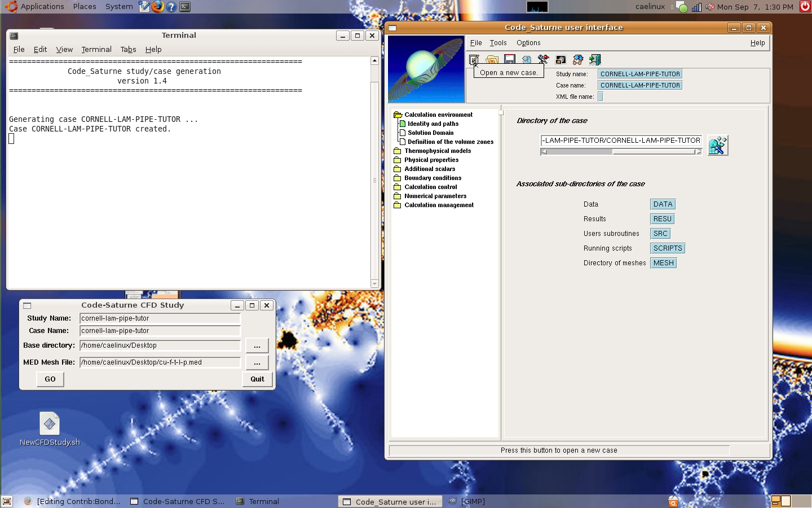The image size is (812, 508).
Task: Click the Study Name input field
Action: (x=160, y=318)
